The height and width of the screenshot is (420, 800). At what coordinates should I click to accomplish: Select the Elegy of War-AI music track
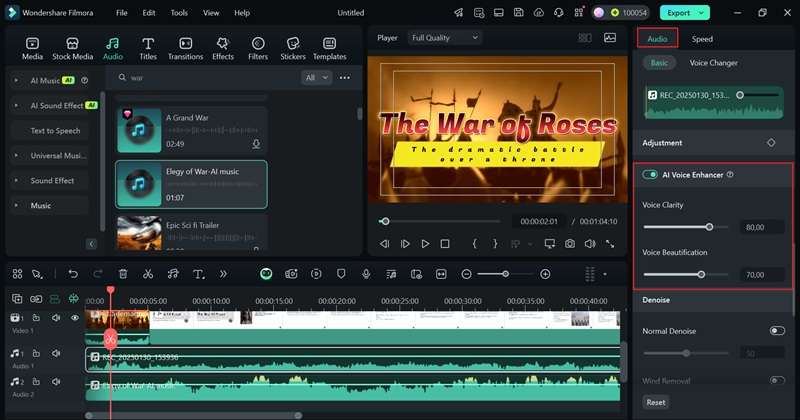[x=191, y=184]
